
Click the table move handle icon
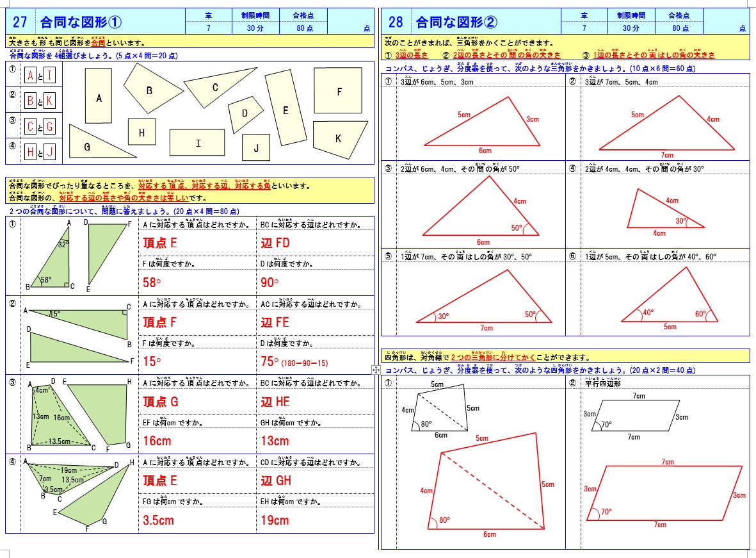pyautogui.click(x=376, y=370)
